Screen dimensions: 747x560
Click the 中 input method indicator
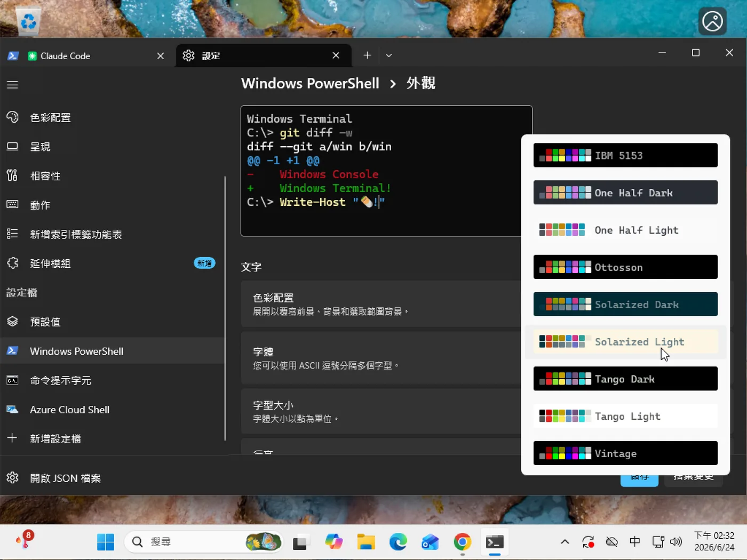click(x=635, y=542)
